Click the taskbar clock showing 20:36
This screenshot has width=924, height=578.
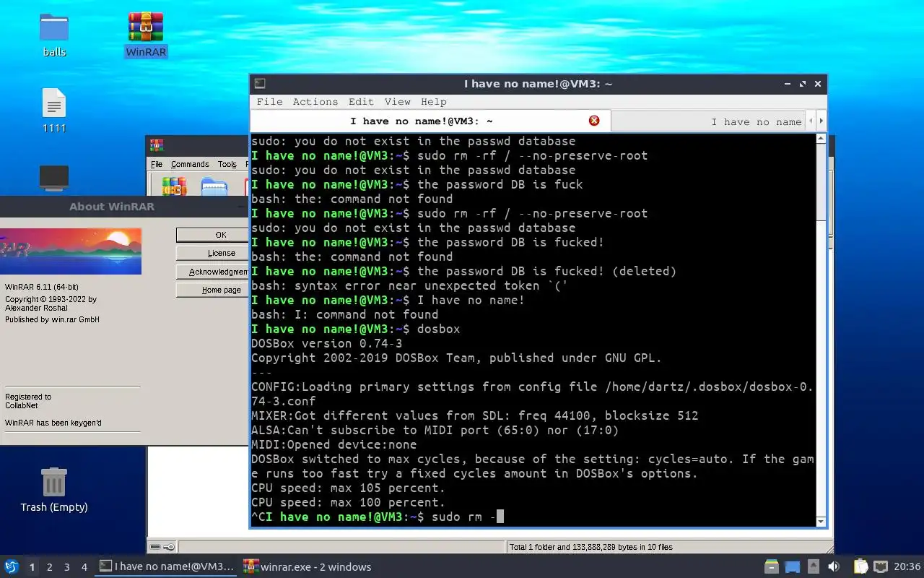point(907,566)
